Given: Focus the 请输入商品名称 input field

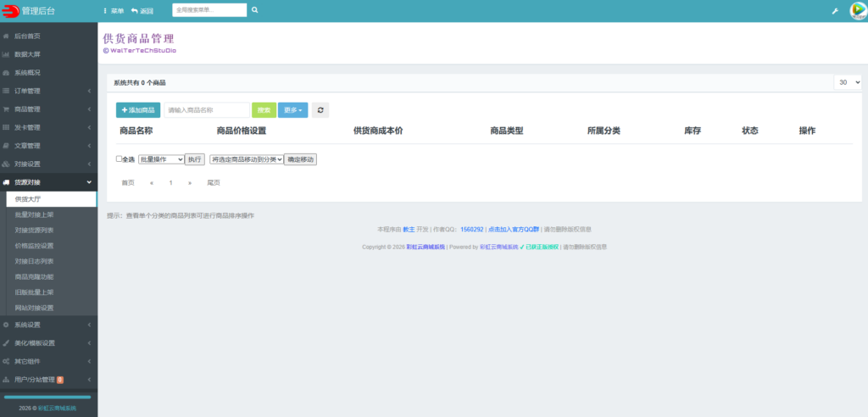Looking at the screenshot, I should coord(207,110).
